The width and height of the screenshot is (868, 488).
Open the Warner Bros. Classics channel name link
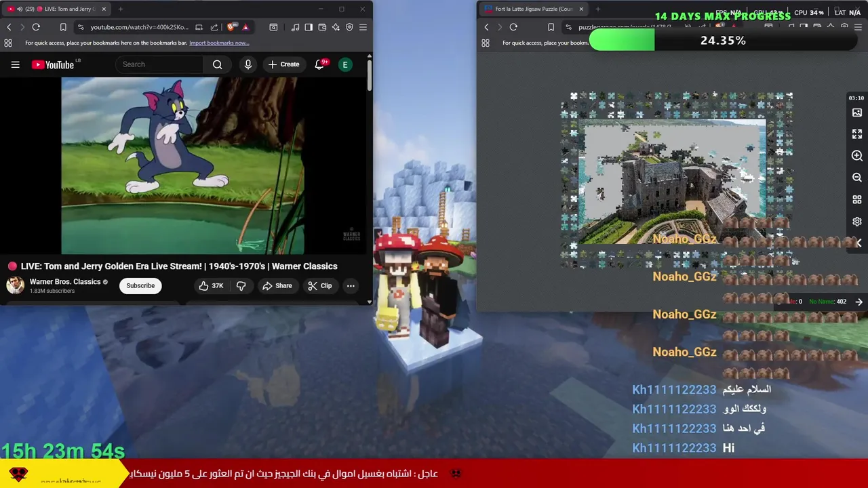pos(65,281)
